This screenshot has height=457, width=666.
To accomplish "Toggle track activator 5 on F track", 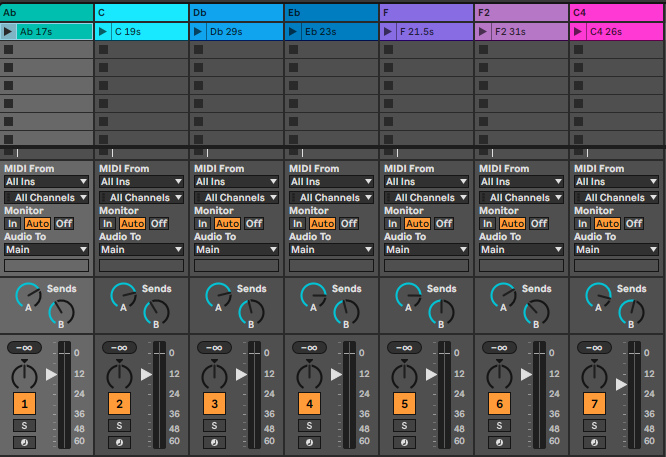I will [x=404, y=403].
